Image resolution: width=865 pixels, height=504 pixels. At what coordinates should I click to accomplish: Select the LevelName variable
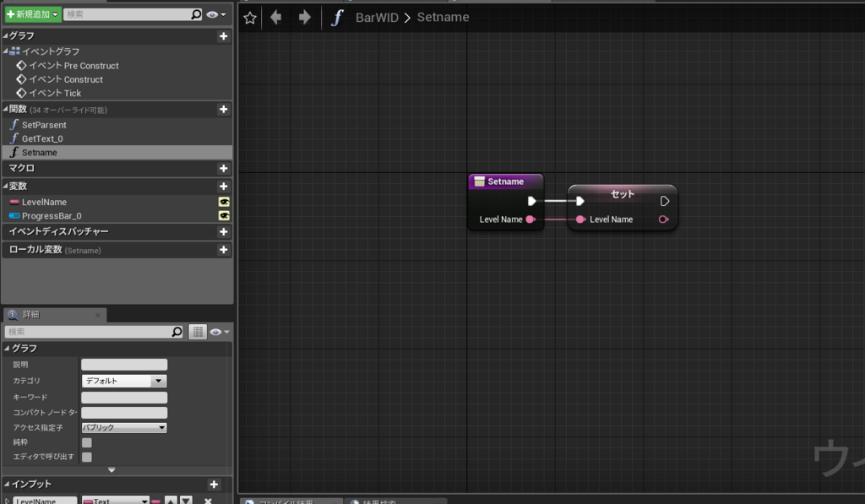44,203
